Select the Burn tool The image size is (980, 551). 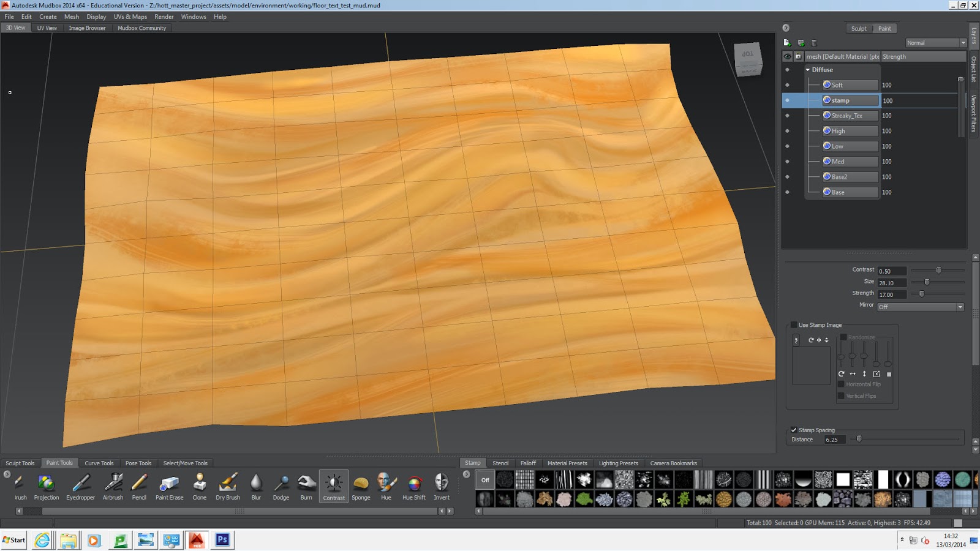click(306, 487)
